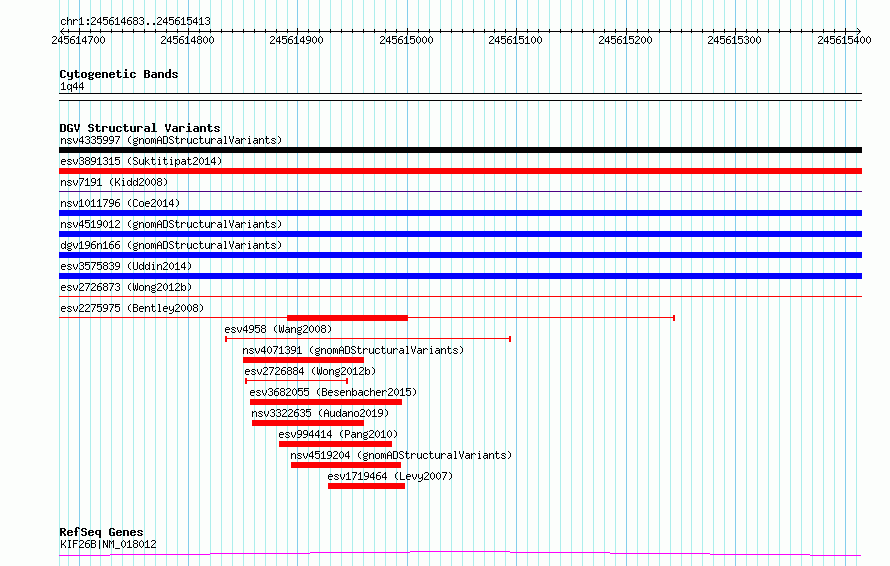The width and height of the screenshot is (890, 566).
Task: Select the magenta KIF26B gene track line
Action: point(460,553)
